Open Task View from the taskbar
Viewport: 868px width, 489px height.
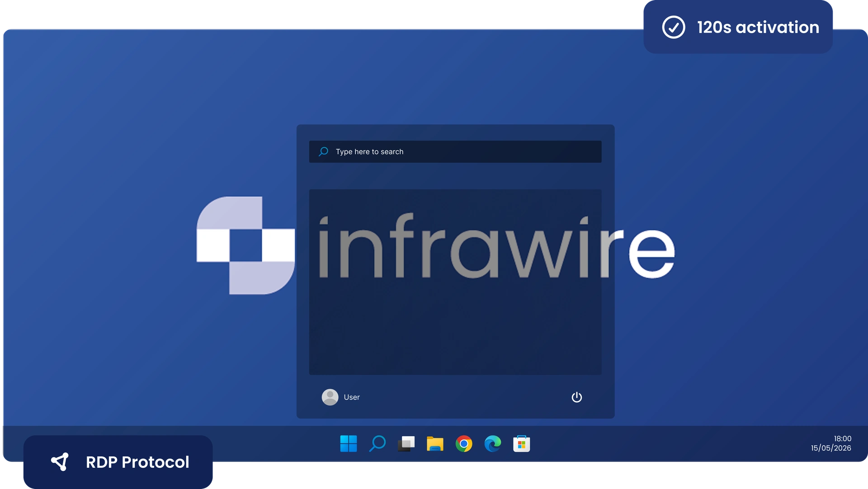pyautogui.click(x=406, y=444)
